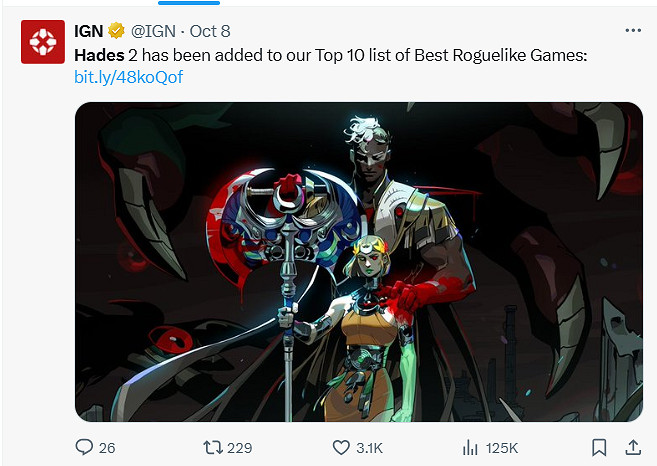Open the post via Oct 8 timestamp
This screenshot has height=466, width=657.
(210, 31)
